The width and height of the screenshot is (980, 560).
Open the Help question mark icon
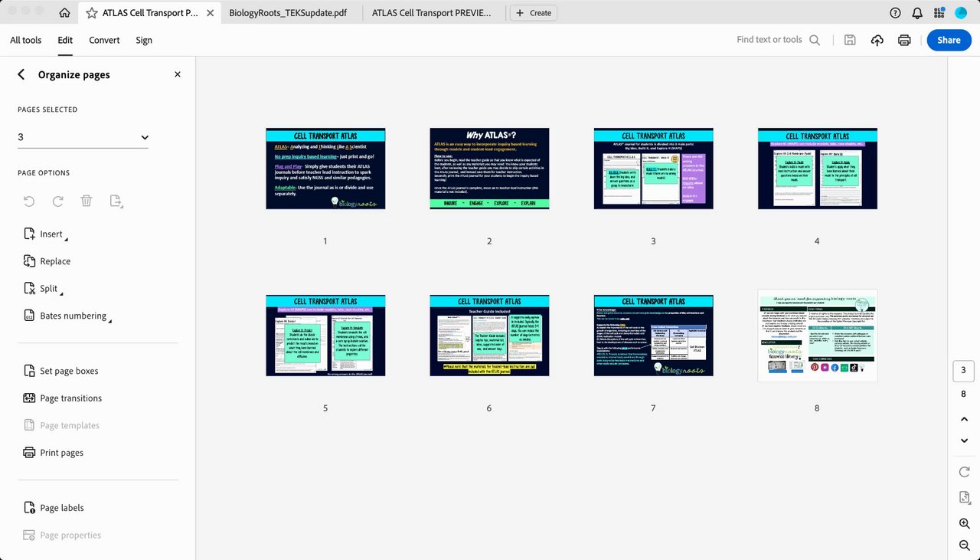(x=895, y=13)
